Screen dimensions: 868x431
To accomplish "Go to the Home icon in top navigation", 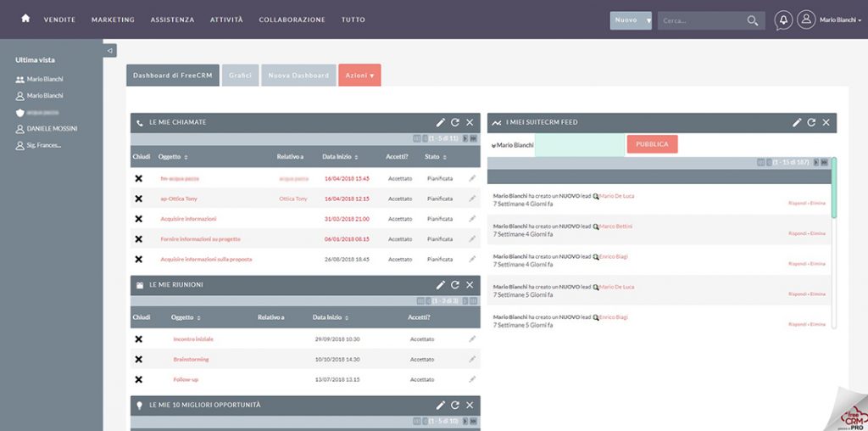I will tap(25, 19).
